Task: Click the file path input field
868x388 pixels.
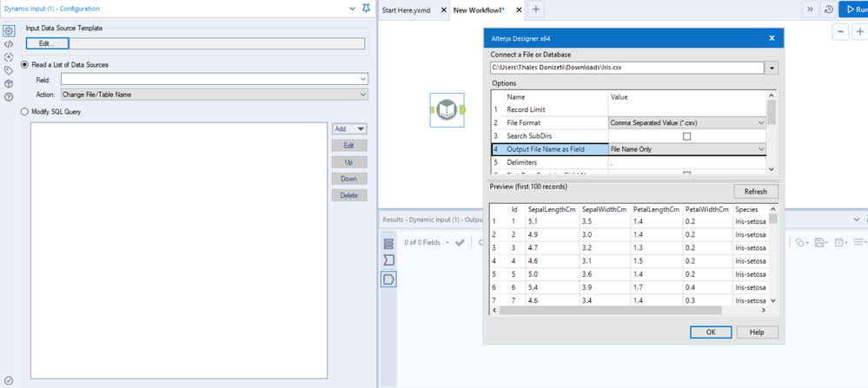Action: (627, 68)
